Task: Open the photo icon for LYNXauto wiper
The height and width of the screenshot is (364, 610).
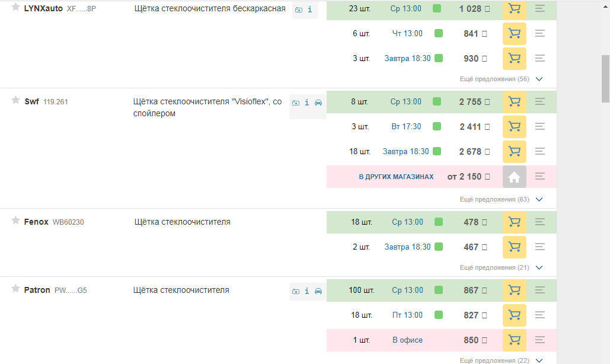Action: [298, 9]
